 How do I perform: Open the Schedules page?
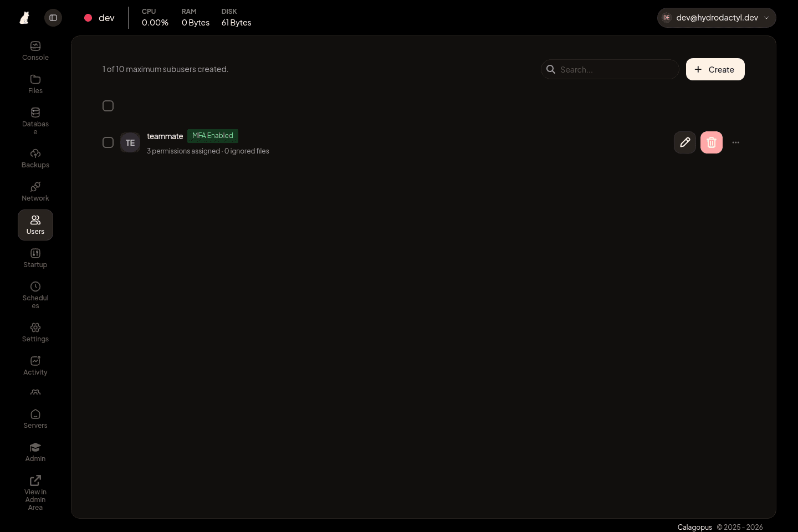35,295
